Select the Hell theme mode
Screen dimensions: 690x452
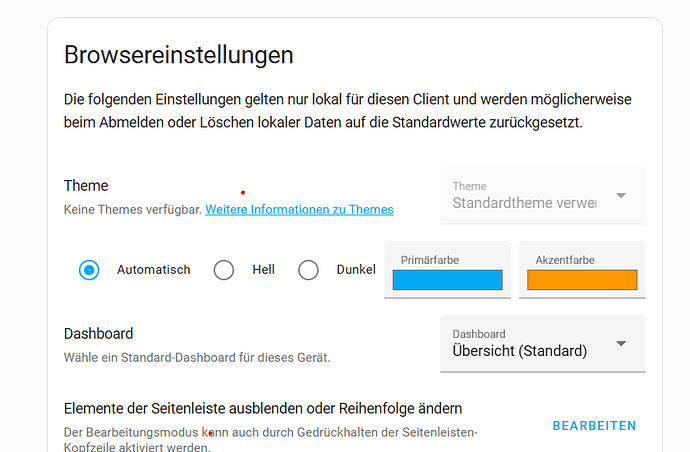tap(224, 270)
